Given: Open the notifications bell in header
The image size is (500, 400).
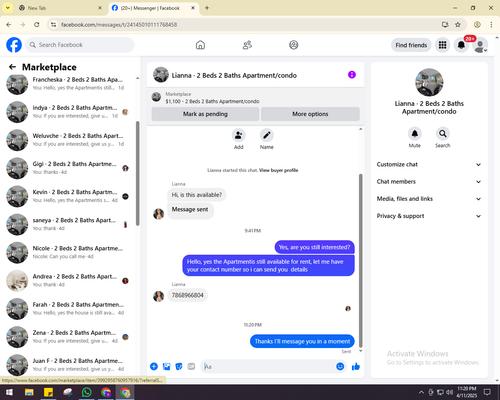Looking at the screenshot, I should (x=461, y=45).
